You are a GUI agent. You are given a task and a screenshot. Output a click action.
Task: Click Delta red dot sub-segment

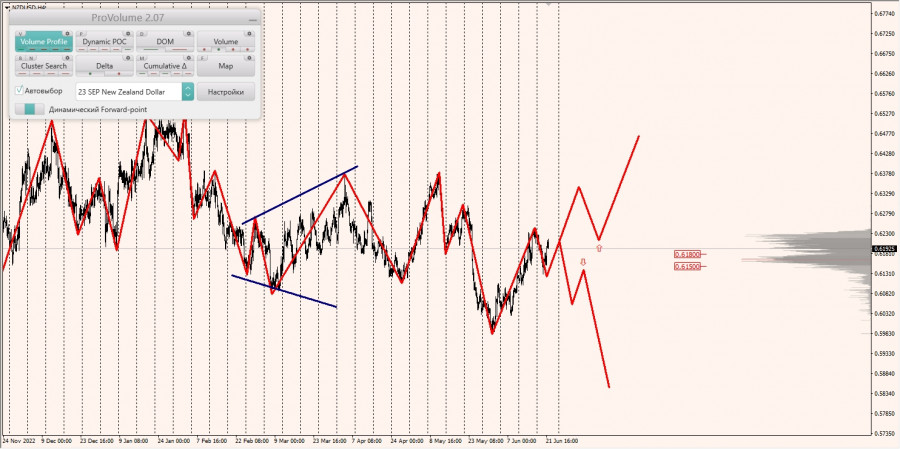click(x=119, y=73)
